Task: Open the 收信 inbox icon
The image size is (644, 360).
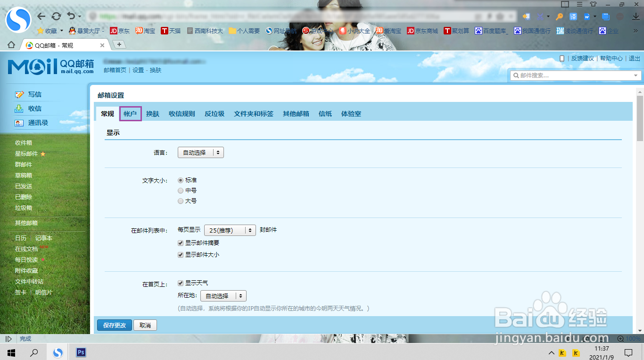Action: 19,108
